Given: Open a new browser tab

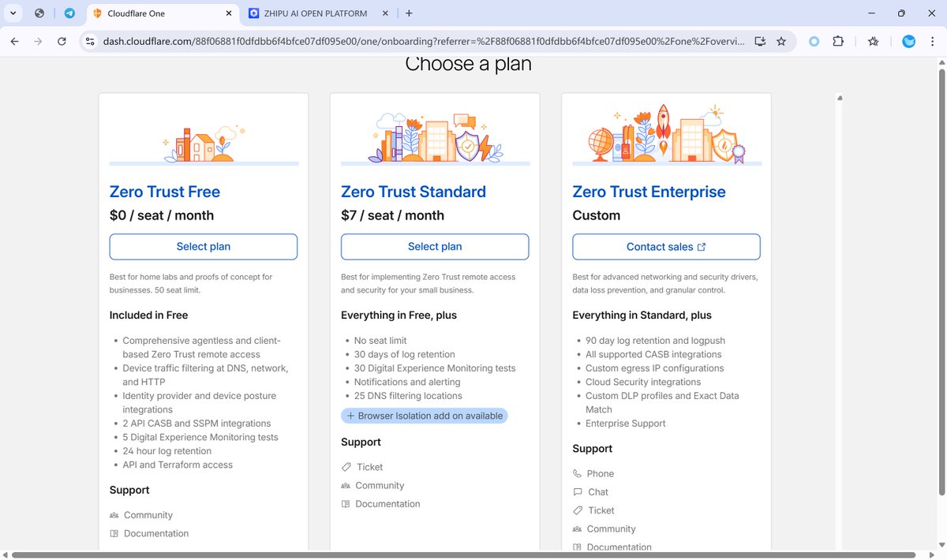Looking at the screenshot, I should 409,13.
